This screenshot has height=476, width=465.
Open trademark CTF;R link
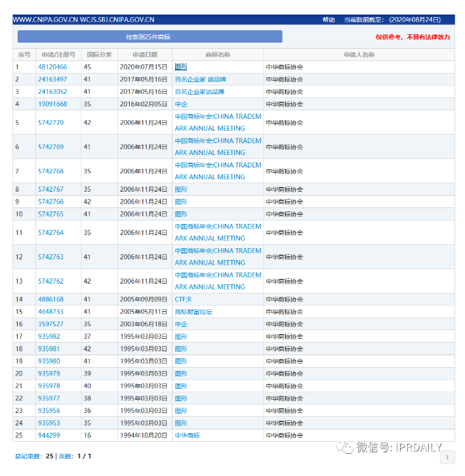click(183, 299)
